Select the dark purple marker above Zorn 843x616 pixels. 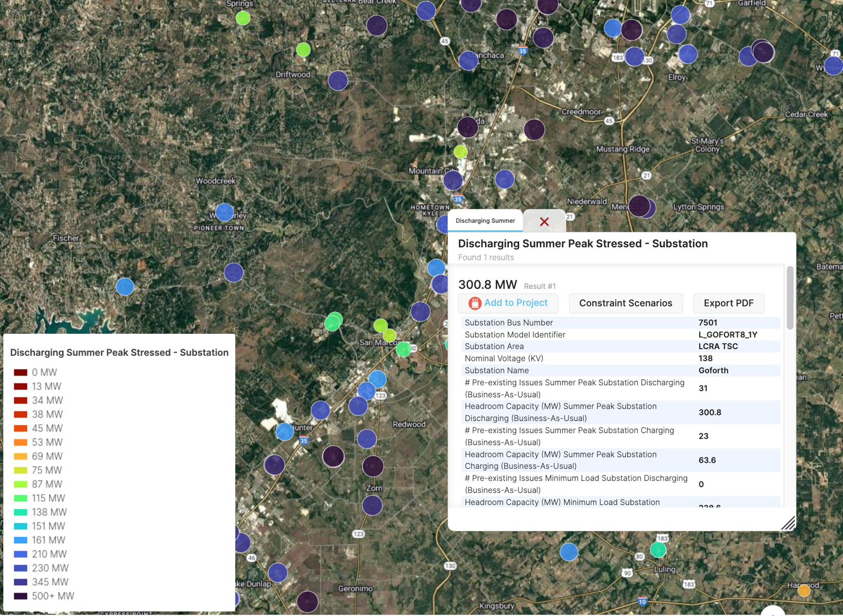point(373,466)
